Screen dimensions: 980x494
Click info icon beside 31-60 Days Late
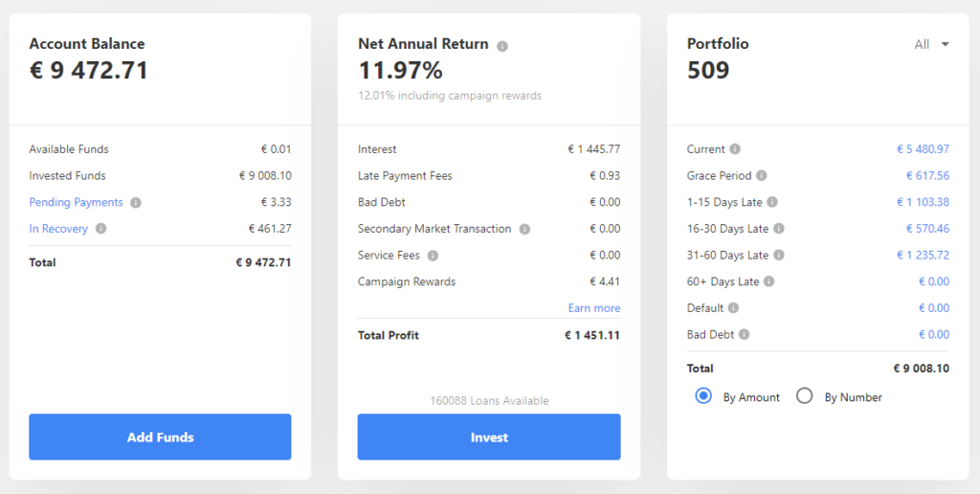pos(778,256)
